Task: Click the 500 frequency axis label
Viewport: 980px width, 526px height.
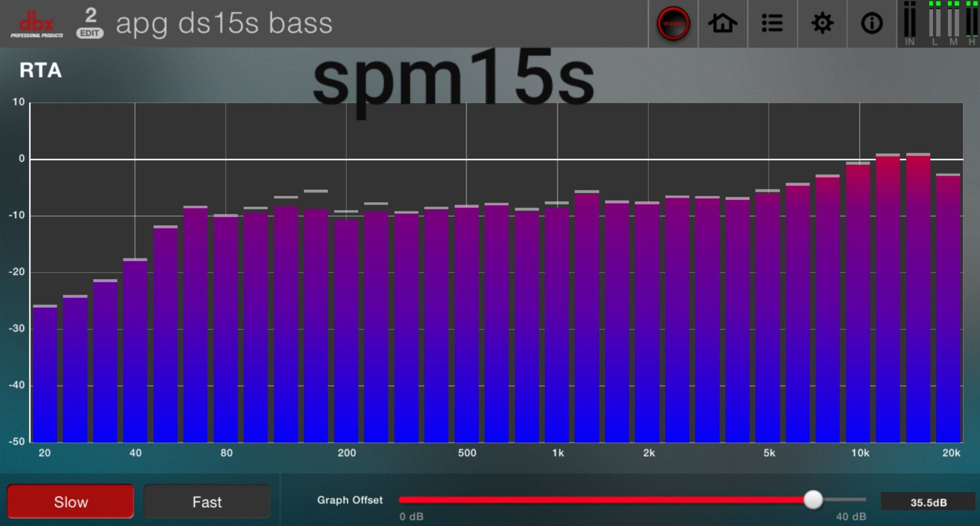Action: (467, 453)
